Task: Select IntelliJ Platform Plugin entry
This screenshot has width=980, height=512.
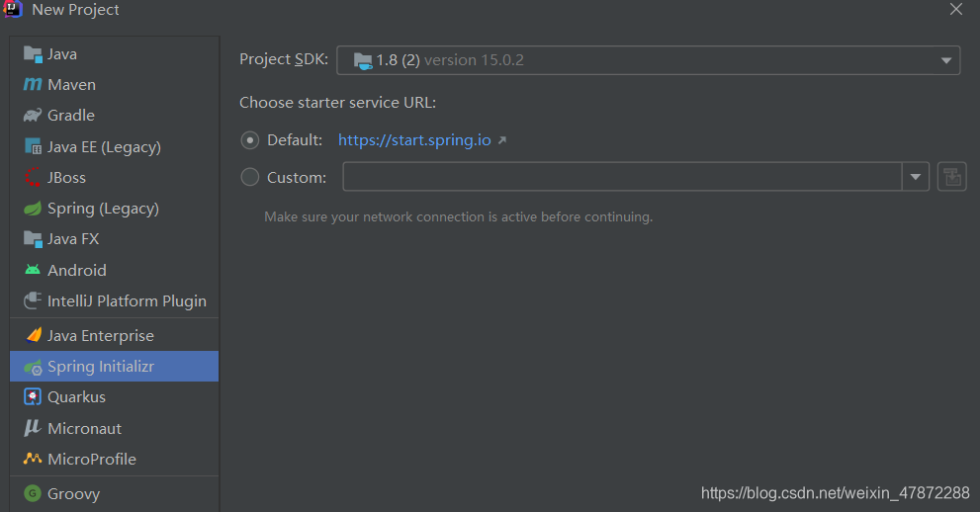Action: pyautogui.click(x=115, y=300)
